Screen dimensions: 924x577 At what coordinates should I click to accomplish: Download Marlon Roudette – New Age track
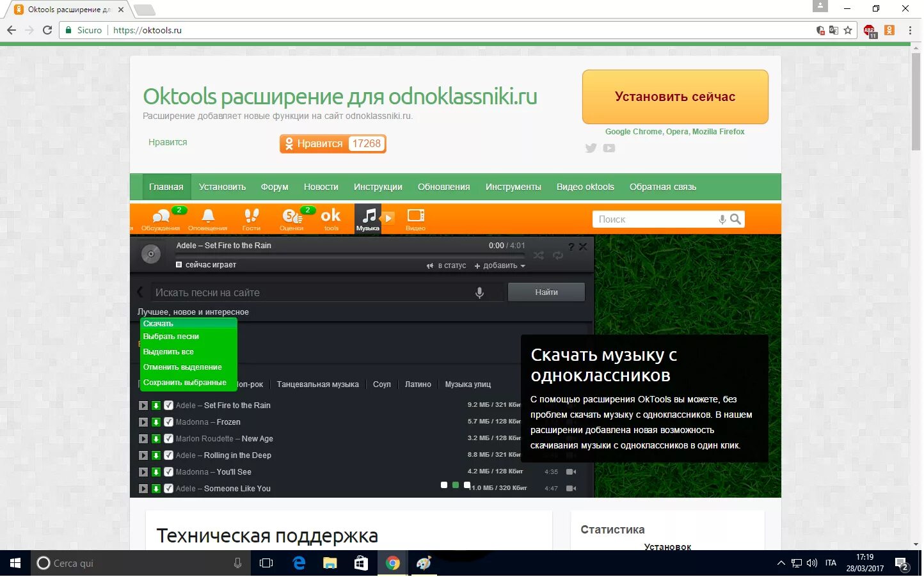[x=156, y=439]
